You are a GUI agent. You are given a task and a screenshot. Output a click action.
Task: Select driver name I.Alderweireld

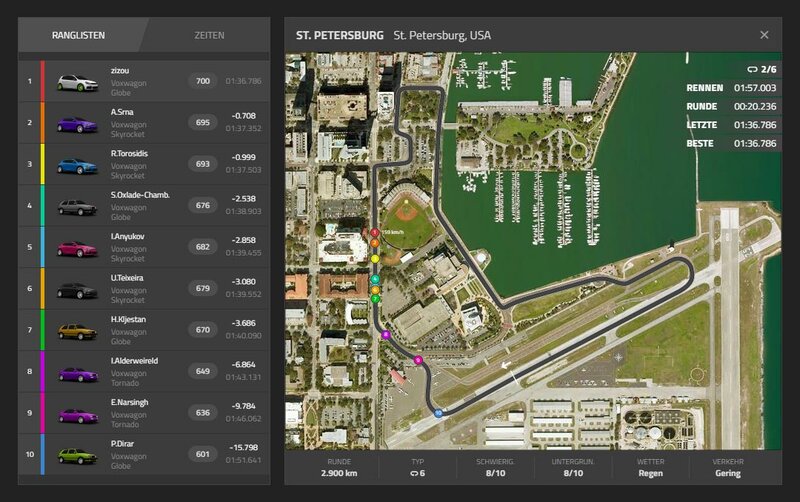134,361
